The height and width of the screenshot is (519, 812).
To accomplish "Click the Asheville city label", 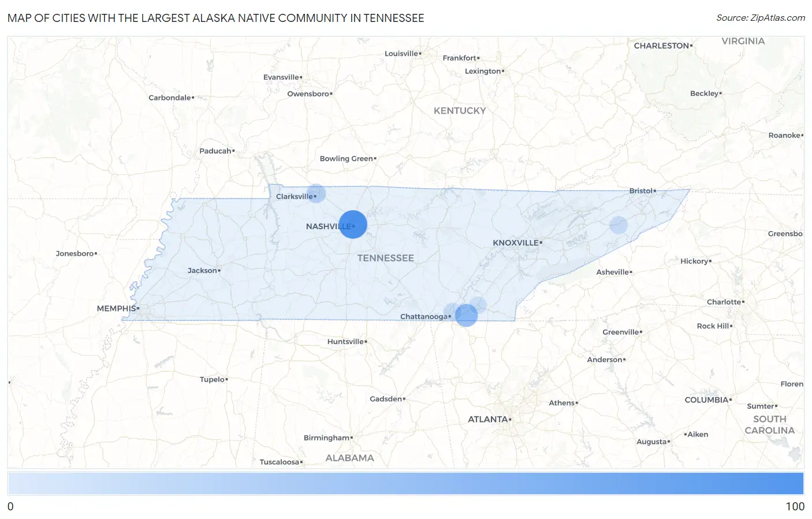I will pos(613,272).
